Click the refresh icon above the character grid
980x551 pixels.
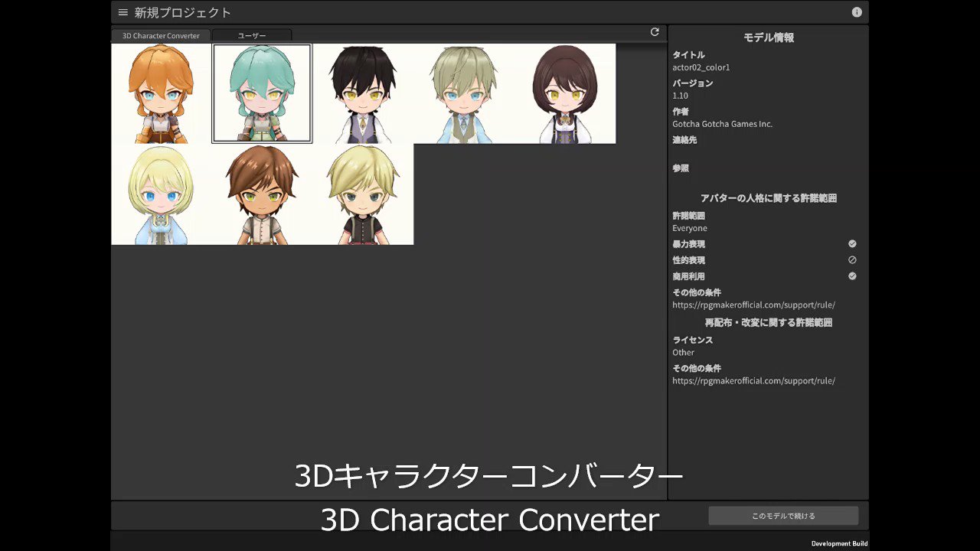655,32
